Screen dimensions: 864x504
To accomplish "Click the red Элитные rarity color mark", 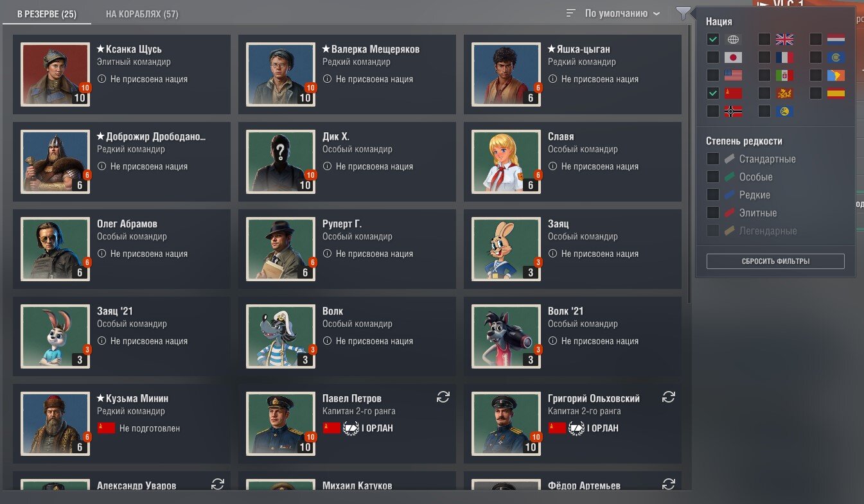I will (729, 213).
